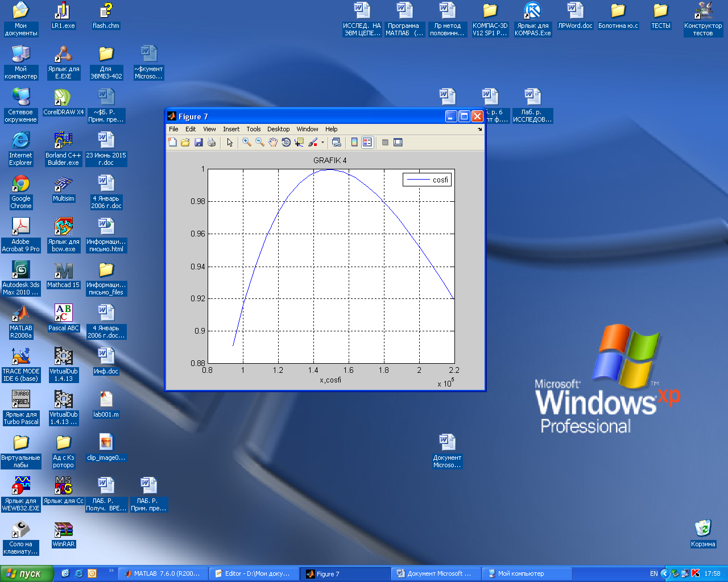
Task: Click the Internet Explorer desktop icon
Action: [21, 149]
